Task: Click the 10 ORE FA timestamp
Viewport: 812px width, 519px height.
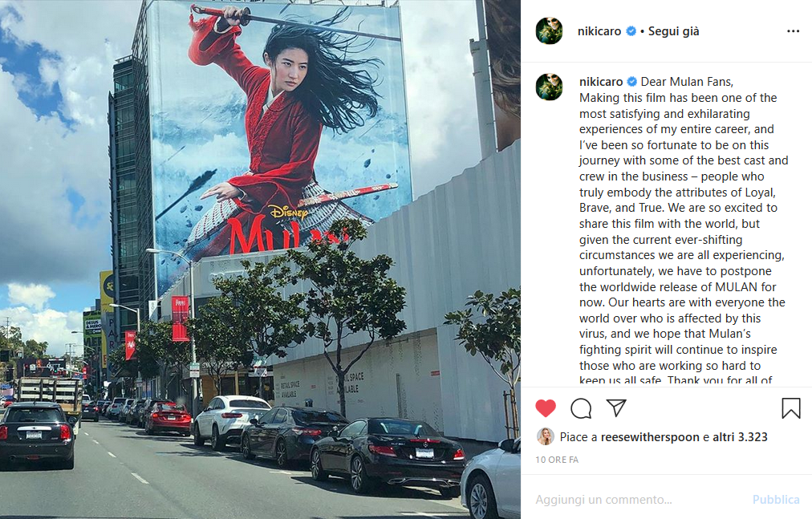Action: (557, 460)
